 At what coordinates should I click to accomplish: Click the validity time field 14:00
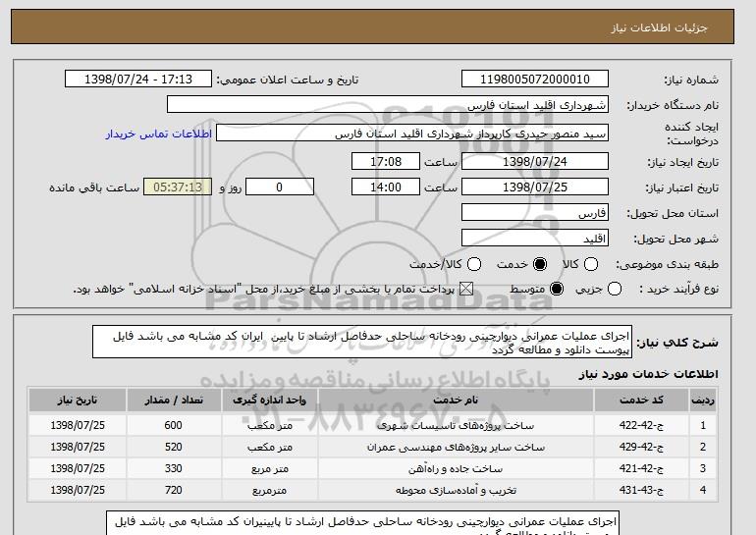386,187
